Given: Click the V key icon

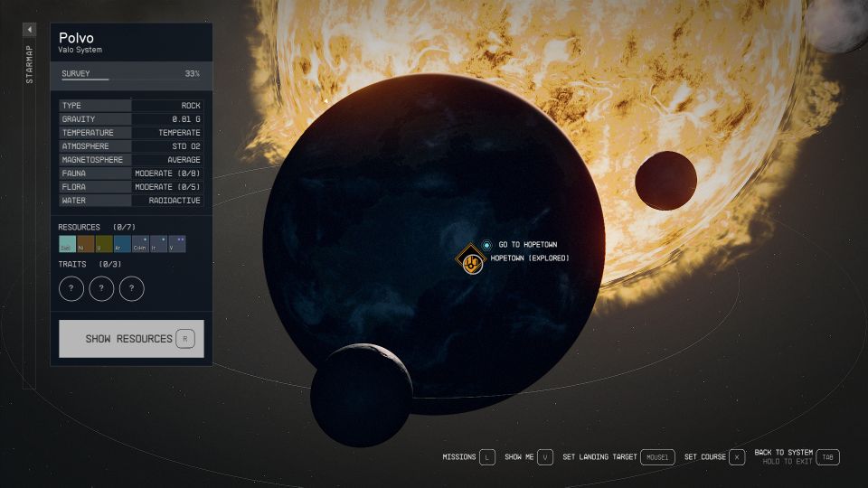Looking at the screenshot, I should pos(545,457).
